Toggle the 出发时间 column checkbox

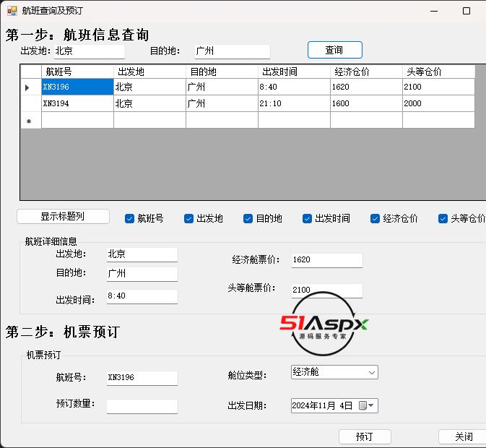(308, 218)
